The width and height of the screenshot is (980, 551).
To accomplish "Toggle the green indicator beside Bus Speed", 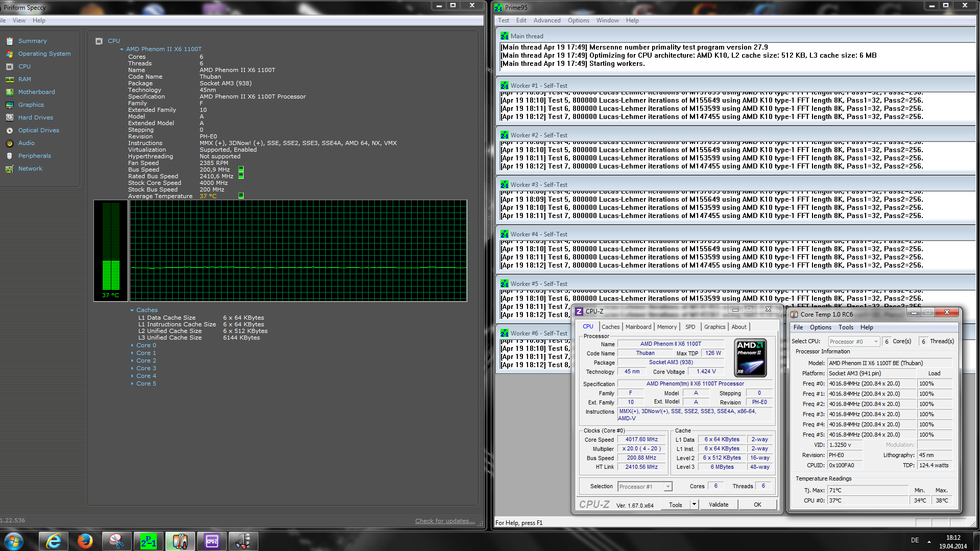I will click(x=241, y=169).
